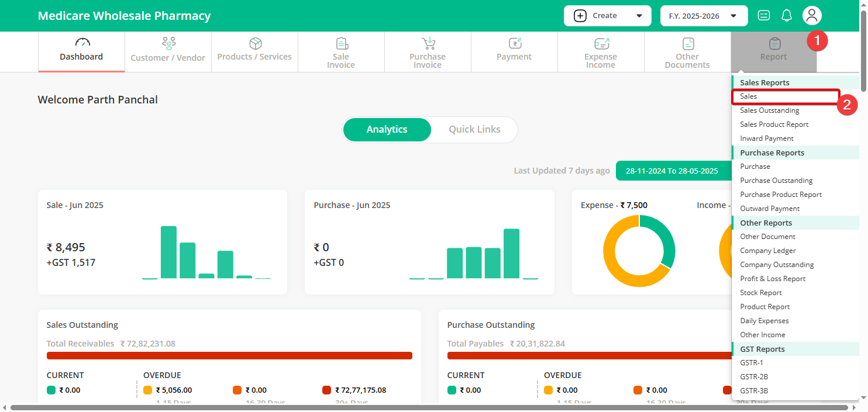Open Other Documents tab
This screenshot has height=412, width=868.
pos(687,51)
